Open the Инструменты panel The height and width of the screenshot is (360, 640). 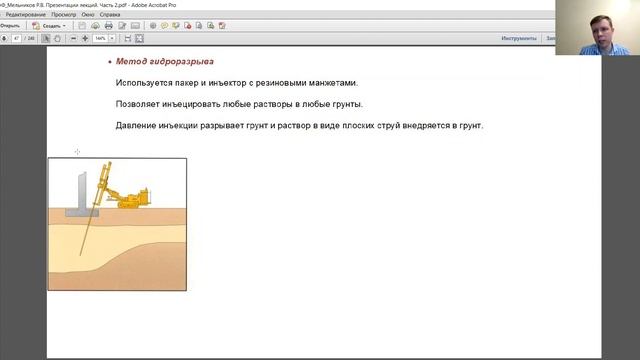coord(519,38)
